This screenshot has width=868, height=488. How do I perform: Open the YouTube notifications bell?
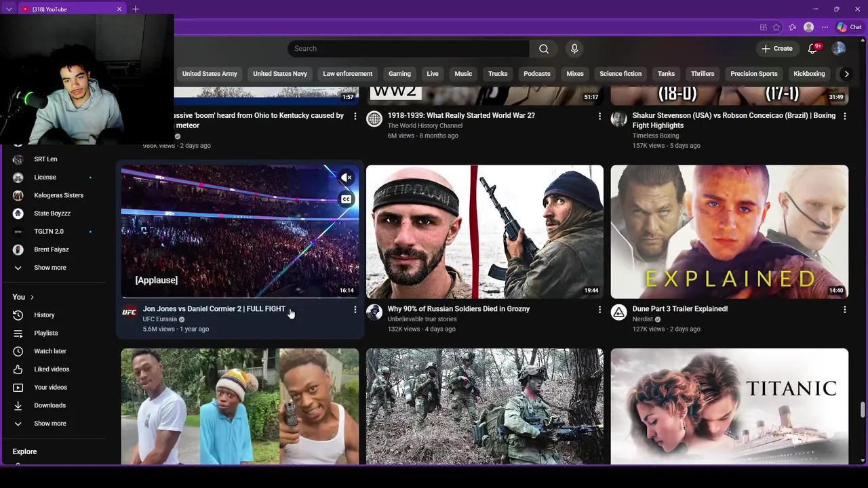(812, 49)
